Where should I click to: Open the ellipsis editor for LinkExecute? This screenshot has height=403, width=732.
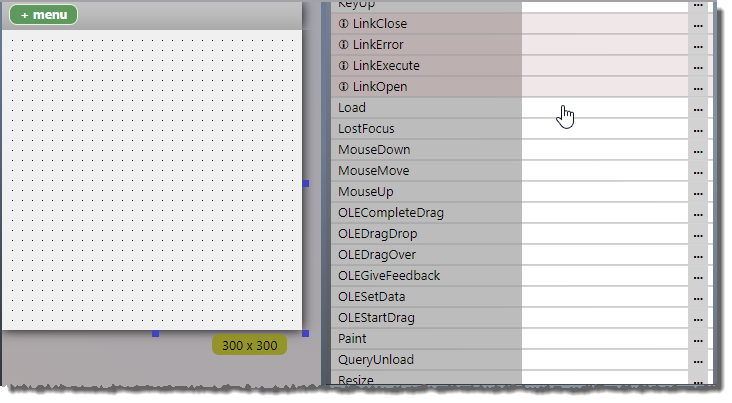coord(698,66)
